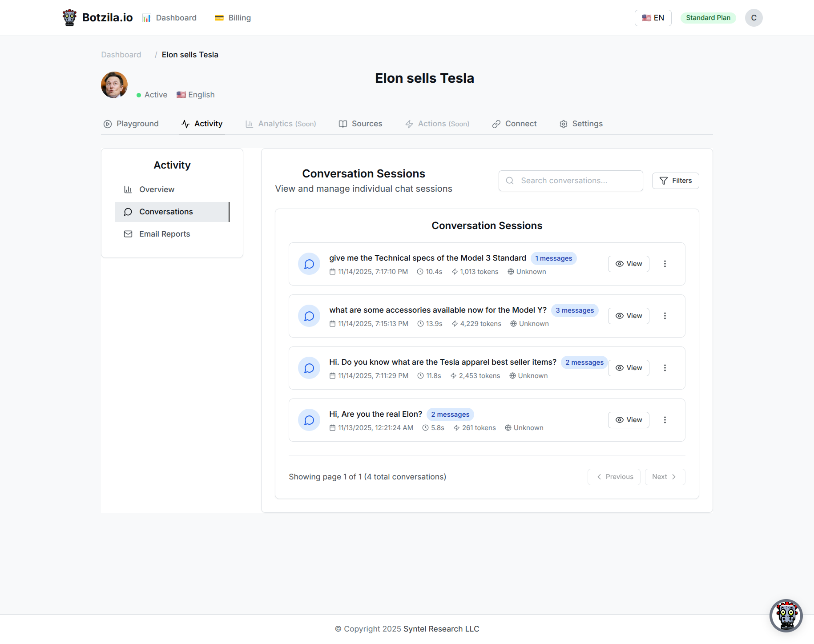This screenshot has width=814, height=644.
Task: Open the Sources tab
Action: point(361,124)
